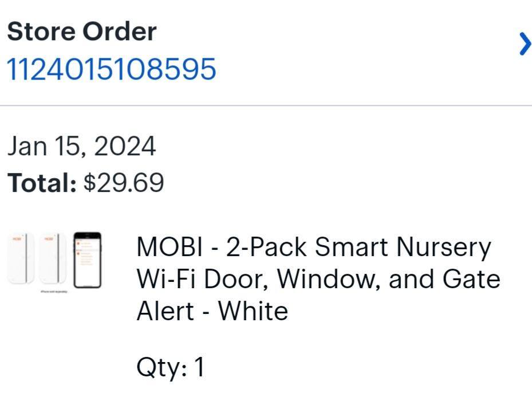
Task: Click the quantity value 1
Action: pos(199,367)
